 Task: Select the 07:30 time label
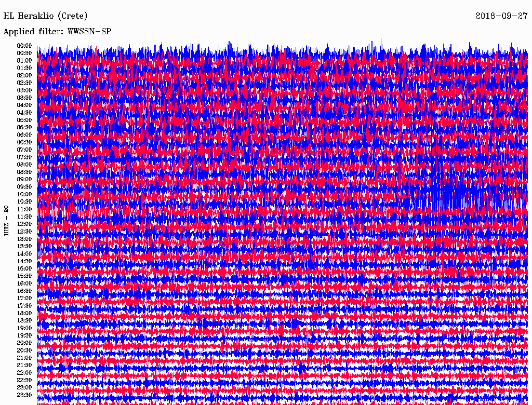[24, 157]
